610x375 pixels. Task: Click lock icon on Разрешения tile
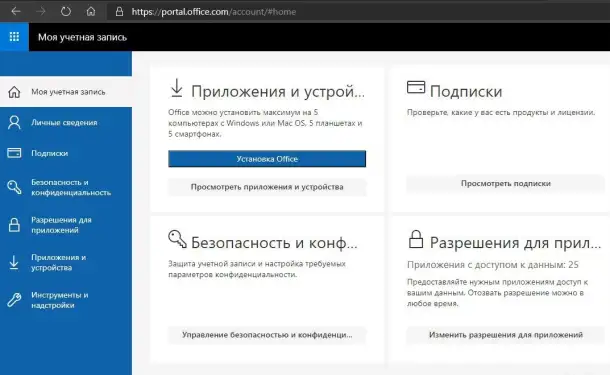click(x=416, y=239)
